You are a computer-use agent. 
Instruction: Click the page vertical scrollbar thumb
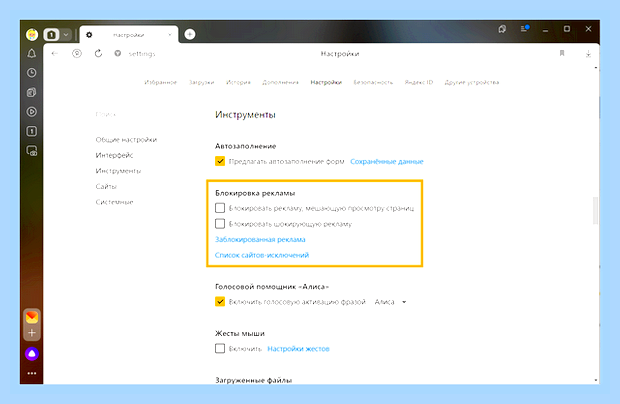(x=595, y=211)
